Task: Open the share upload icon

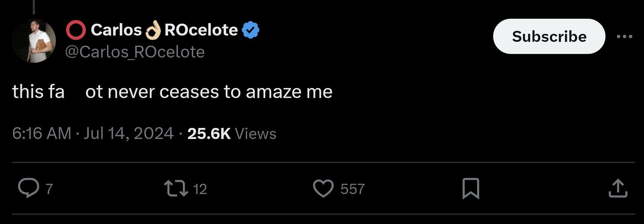Action: pyautogui.click(x=618, y=188)
